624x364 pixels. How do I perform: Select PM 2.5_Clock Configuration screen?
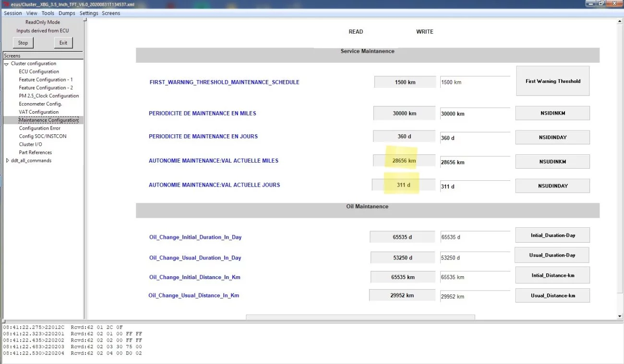click(49, 96)
